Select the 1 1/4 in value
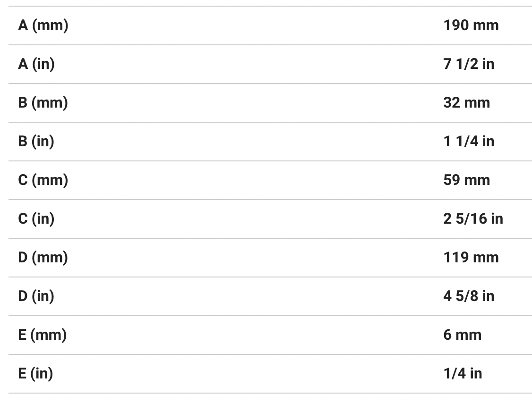This screenshot has height=403, width=532. (x=469, y=142)
